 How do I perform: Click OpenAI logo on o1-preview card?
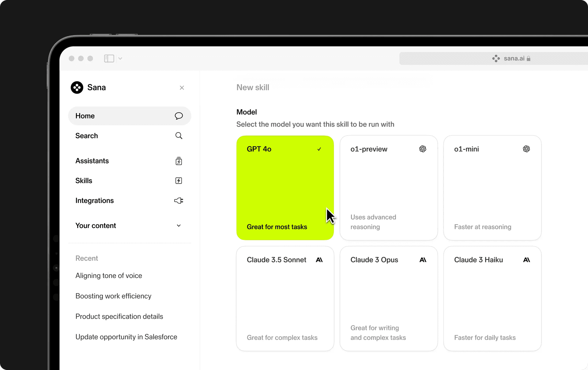click(423, 149)
